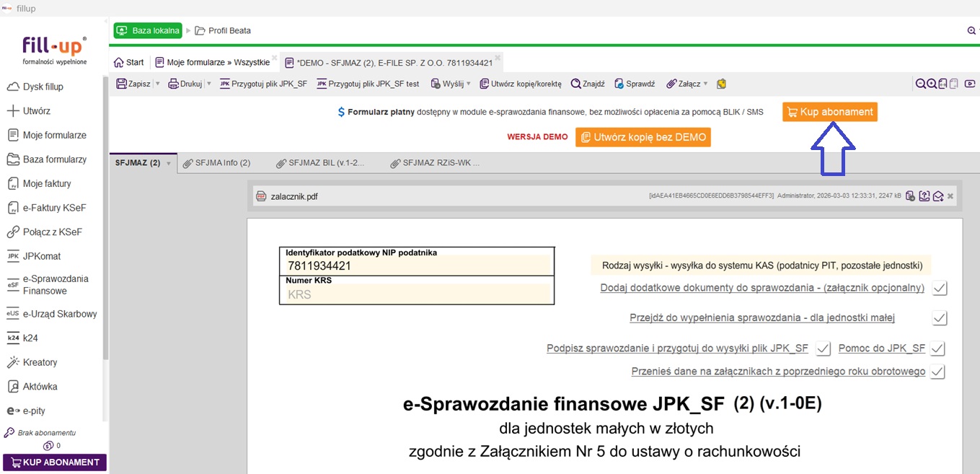Open the SFJMAZ (2) tab dropdown arrow
The width and height of the screenshot is (980, 474).
pos(169,164)
